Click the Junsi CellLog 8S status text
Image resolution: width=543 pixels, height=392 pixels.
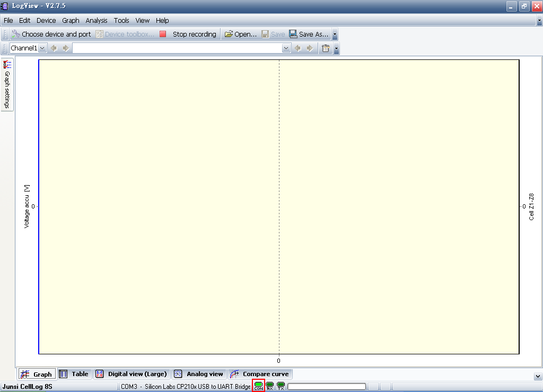pos(28,387)
